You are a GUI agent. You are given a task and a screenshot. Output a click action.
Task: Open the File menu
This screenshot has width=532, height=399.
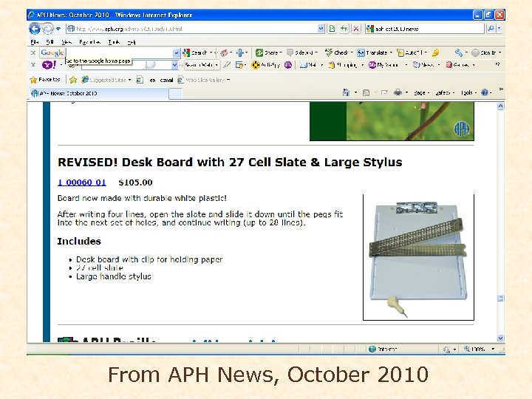[34, 42]
